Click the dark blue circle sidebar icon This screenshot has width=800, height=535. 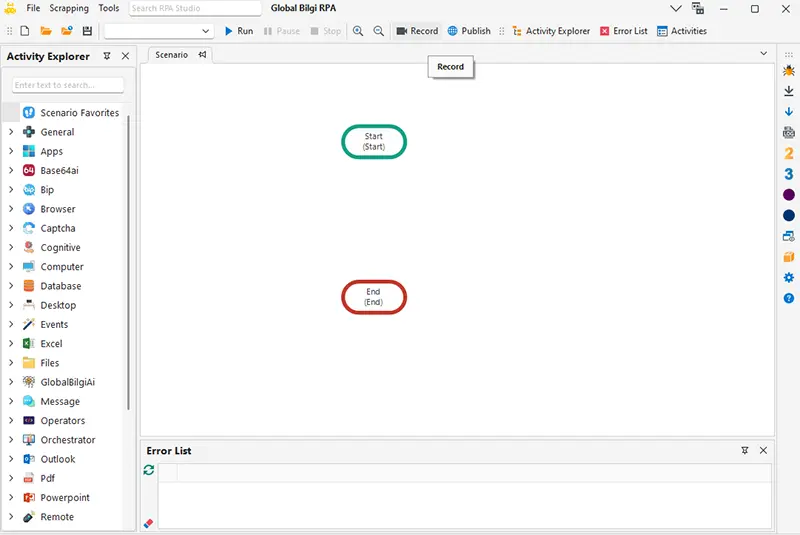pyautogui.click(x=789, y=215)
